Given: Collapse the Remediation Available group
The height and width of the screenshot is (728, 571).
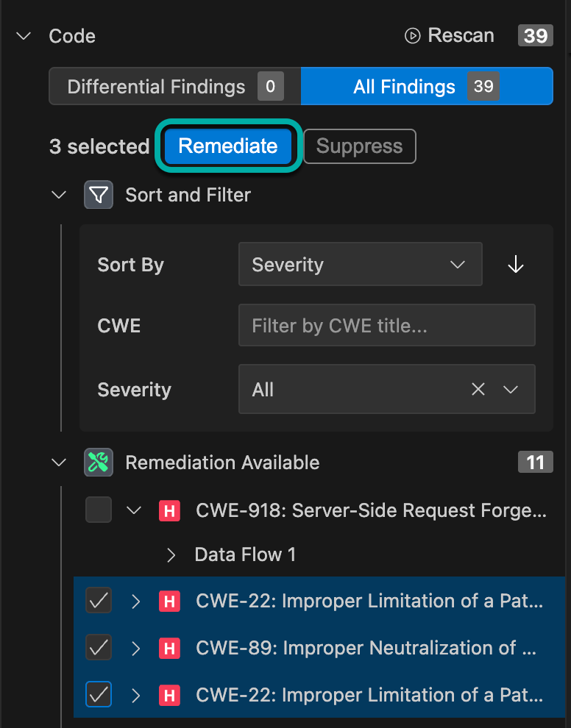Looking at the screenshot, I should [59, 463].
